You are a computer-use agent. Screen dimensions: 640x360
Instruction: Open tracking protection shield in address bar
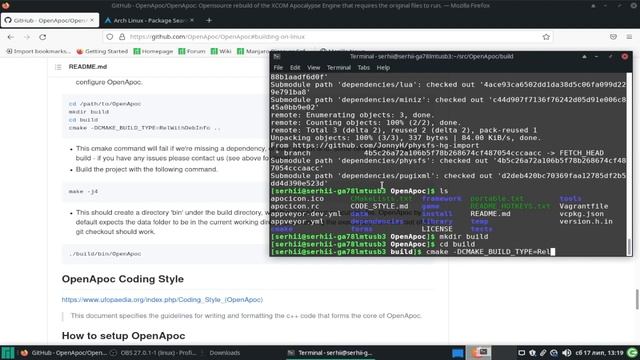(x=109, y=37)
